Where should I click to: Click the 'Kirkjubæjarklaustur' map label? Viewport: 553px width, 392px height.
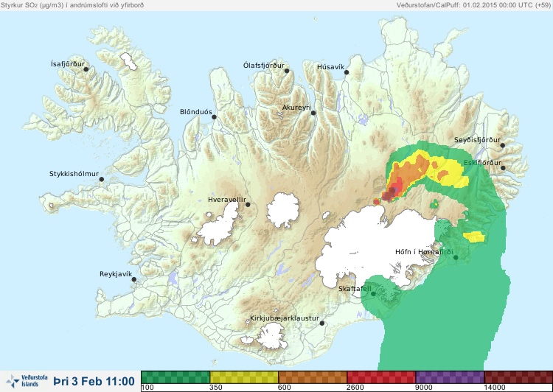pos(285,318)
